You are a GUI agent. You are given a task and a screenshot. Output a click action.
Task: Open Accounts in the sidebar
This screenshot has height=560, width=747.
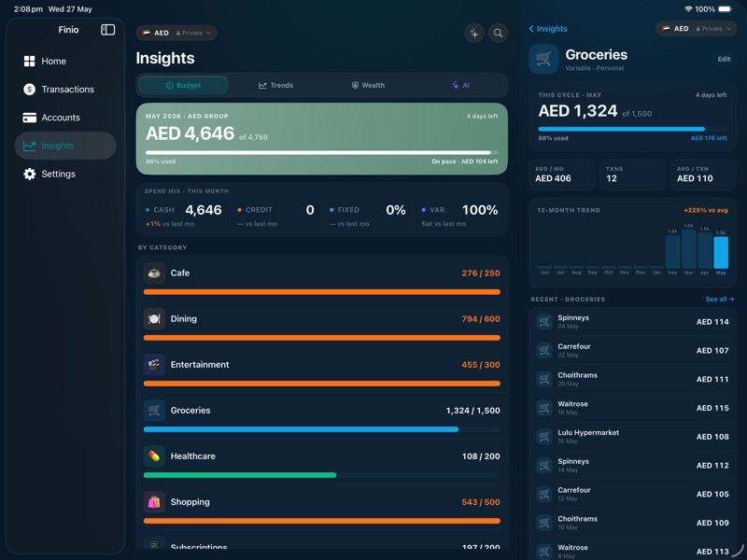tap(65, 118)
